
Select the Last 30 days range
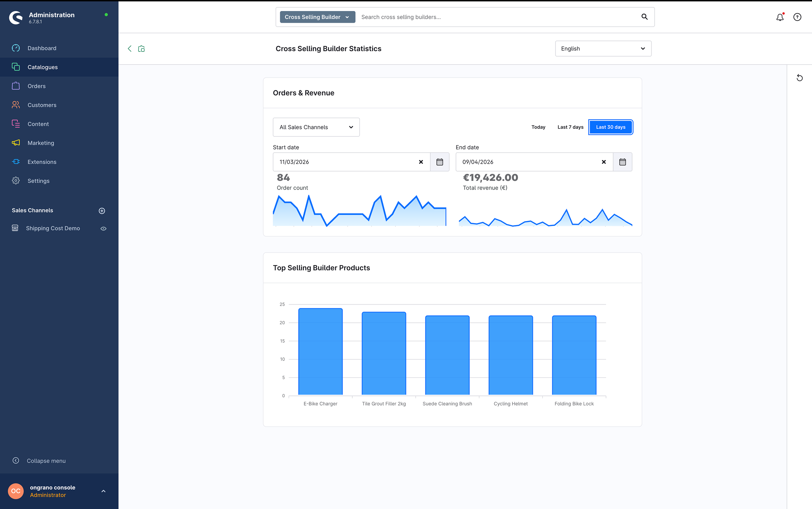point(611,127)
